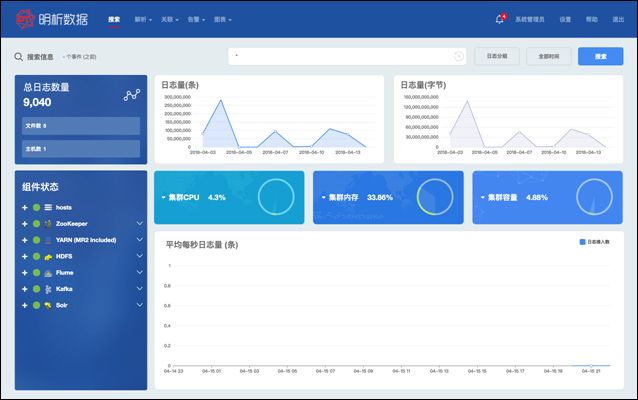Click the magnifier icon beside 搜索信息
Image resolution: width=638 pixels, height=400 pixels.
[x=18, y=57]
